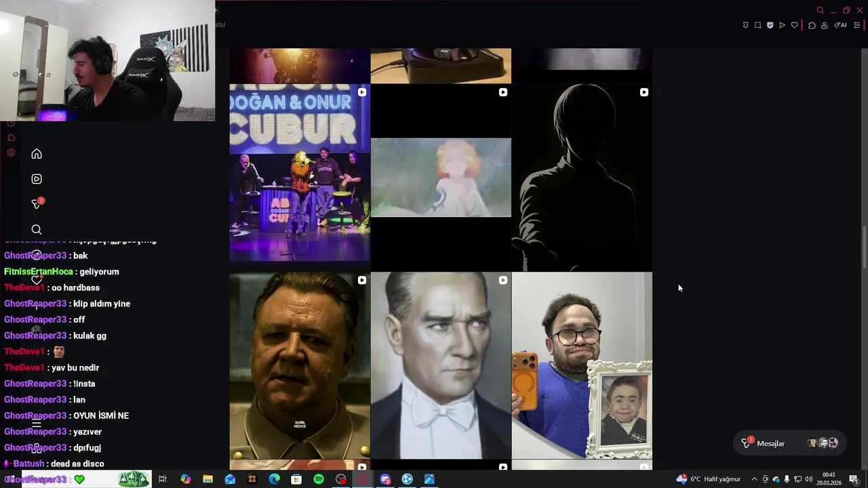Image resolution: width=868 pixels, height=488 pixels.
Task: Open Discord from the taskbar
Action: pyautogui.click(x=385, y=479)
